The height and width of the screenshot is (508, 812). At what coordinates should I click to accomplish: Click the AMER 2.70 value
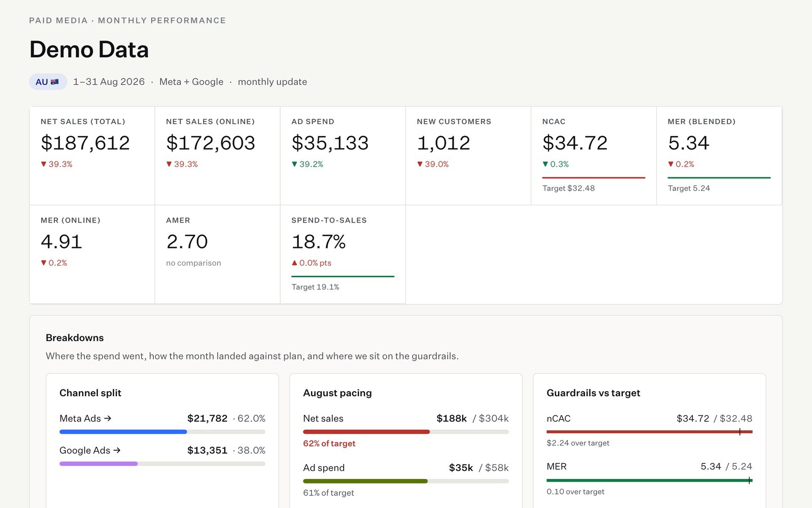(x=187, y=242)
